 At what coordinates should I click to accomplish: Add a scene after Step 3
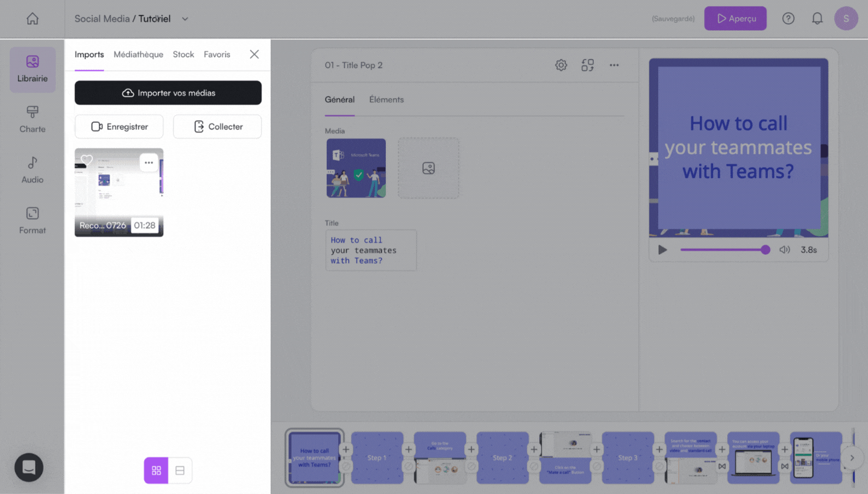click(659, 449)
